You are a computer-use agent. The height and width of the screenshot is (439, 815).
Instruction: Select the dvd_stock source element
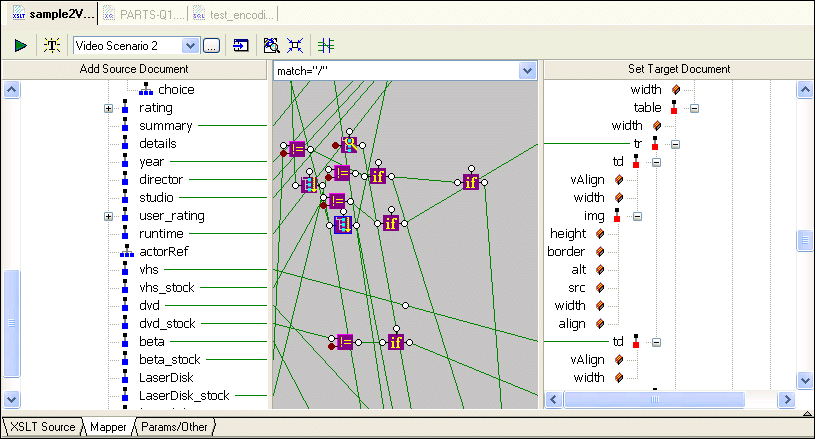pyautogui.click(x=167, y=324)
